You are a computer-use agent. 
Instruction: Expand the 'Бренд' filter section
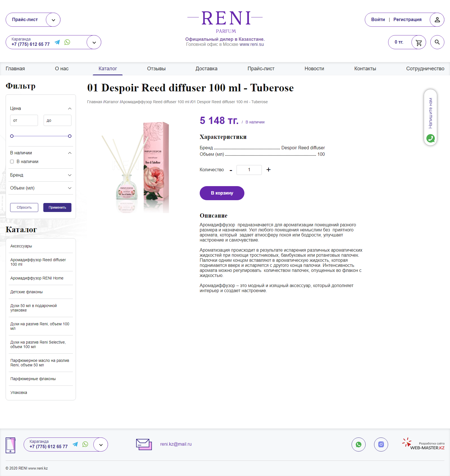point(70,175)
